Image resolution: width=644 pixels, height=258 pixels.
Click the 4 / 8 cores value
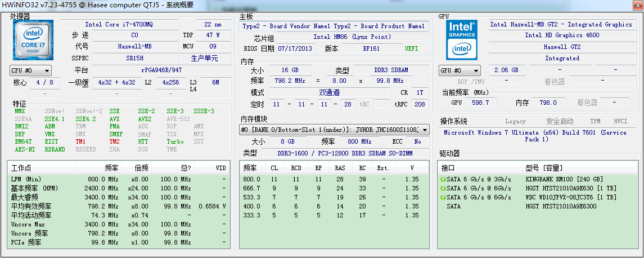click(x=45, y=82)
